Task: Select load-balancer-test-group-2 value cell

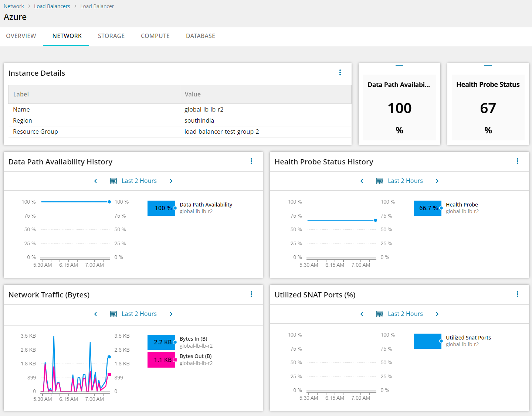Action: [266, 132]
